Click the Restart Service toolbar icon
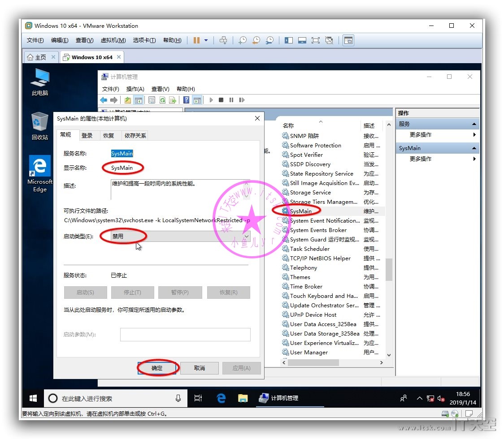 [242, 100]
